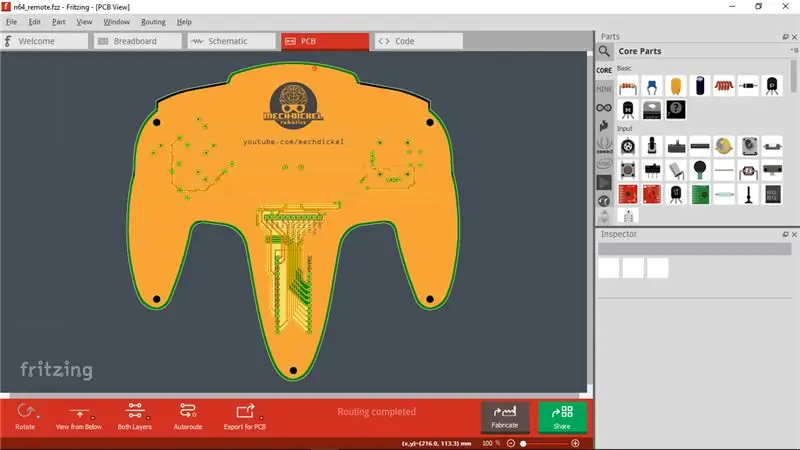800x450 pixels.
Task: Click the Parts bin vertical scrollbar
Action: (x=794, y=77)
